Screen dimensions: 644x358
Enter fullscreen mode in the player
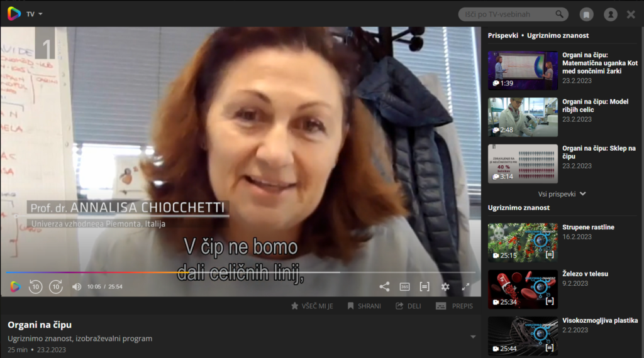point(466,287)
